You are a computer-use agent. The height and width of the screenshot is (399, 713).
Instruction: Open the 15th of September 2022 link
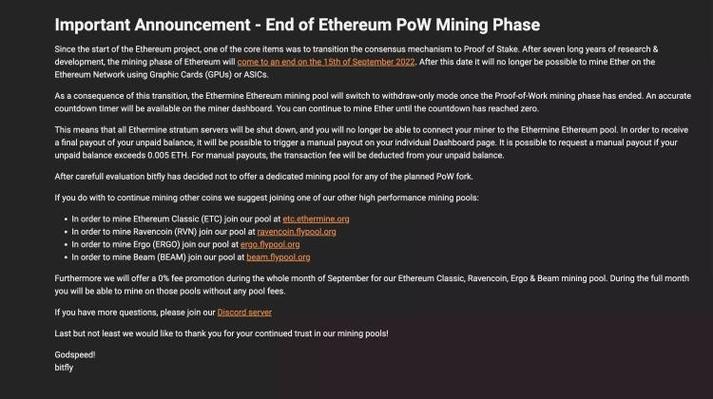[326, 62]
